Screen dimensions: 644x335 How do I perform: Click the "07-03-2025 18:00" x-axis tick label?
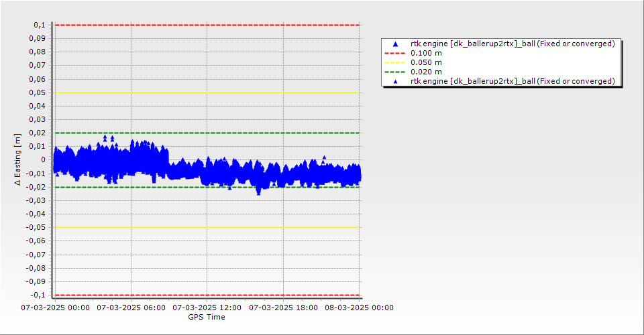click(x=283, y=308)
